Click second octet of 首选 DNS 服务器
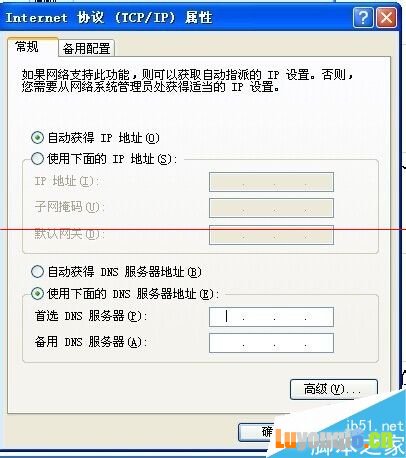Screen dimensions: 406x458 (259, 317)
